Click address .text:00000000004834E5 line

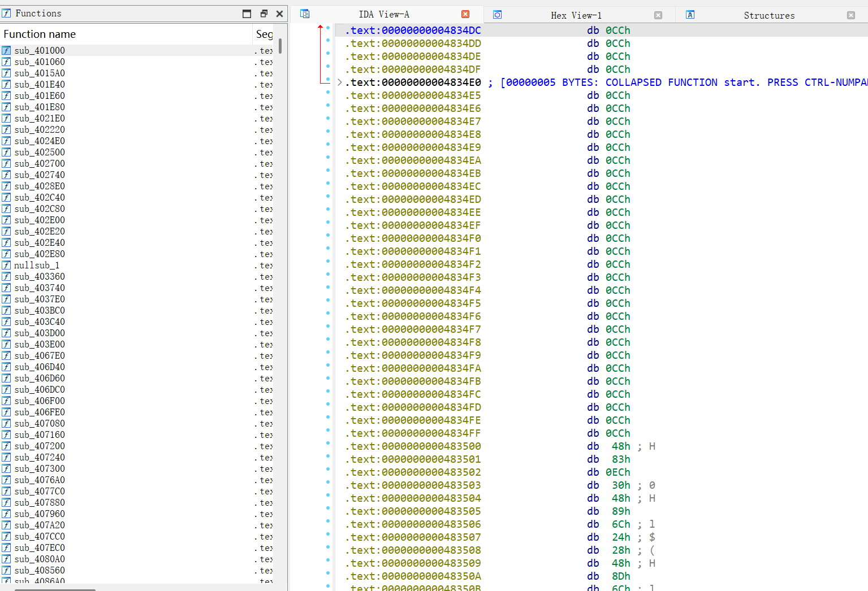413,95
